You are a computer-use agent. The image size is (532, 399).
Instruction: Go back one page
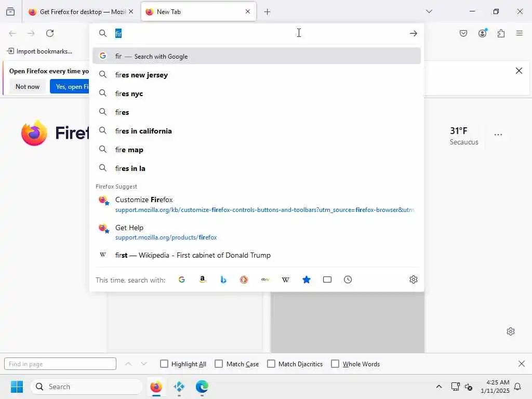12,33
